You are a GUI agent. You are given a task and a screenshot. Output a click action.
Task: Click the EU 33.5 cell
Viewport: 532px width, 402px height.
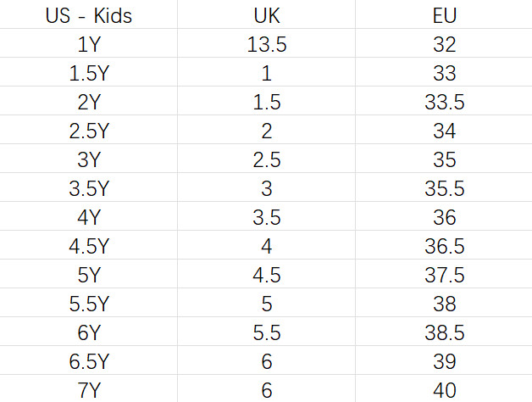pyautogui.click(x=444, y=102)
